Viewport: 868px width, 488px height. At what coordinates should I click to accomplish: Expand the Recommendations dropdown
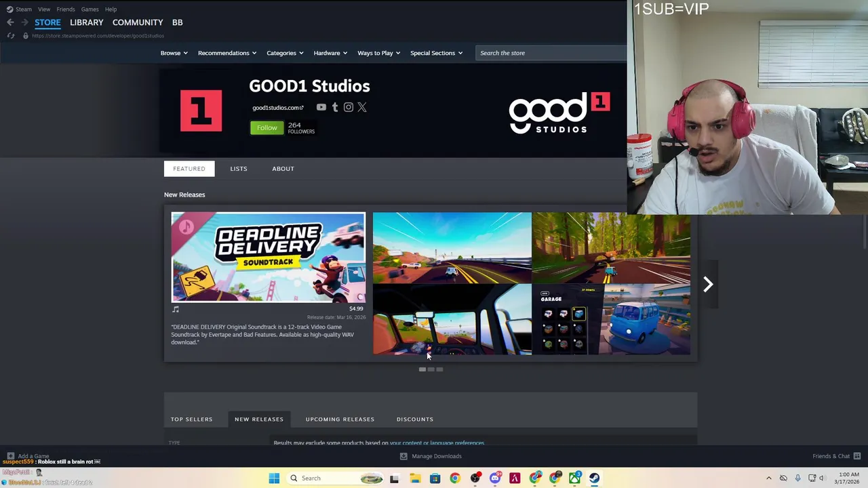[227, 53]
